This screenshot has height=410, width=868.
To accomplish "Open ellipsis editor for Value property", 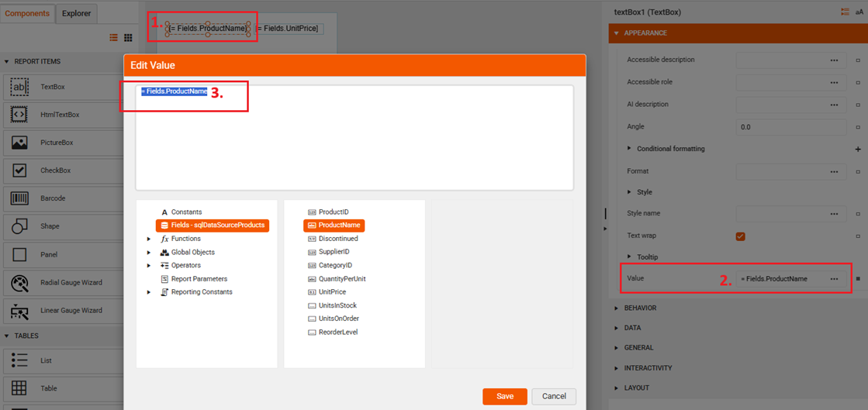I will pos(834,279).
